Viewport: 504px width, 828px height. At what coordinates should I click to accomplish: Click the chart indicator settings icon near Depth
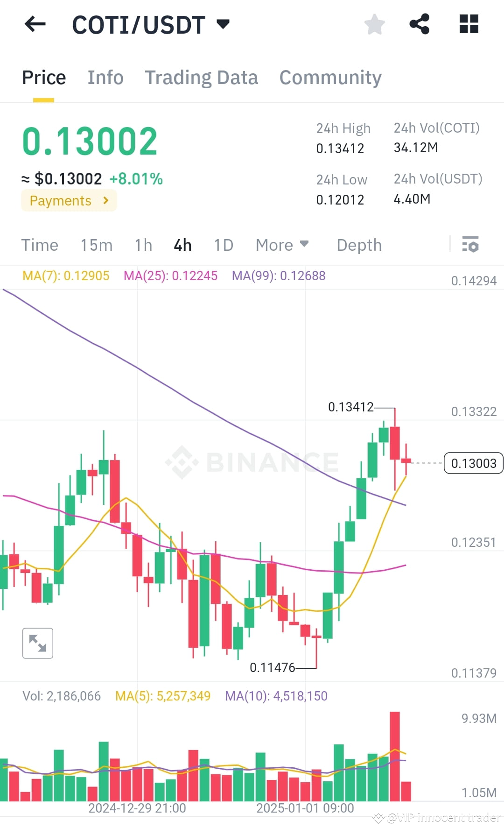pyautogui.click(x=470, y=244)
